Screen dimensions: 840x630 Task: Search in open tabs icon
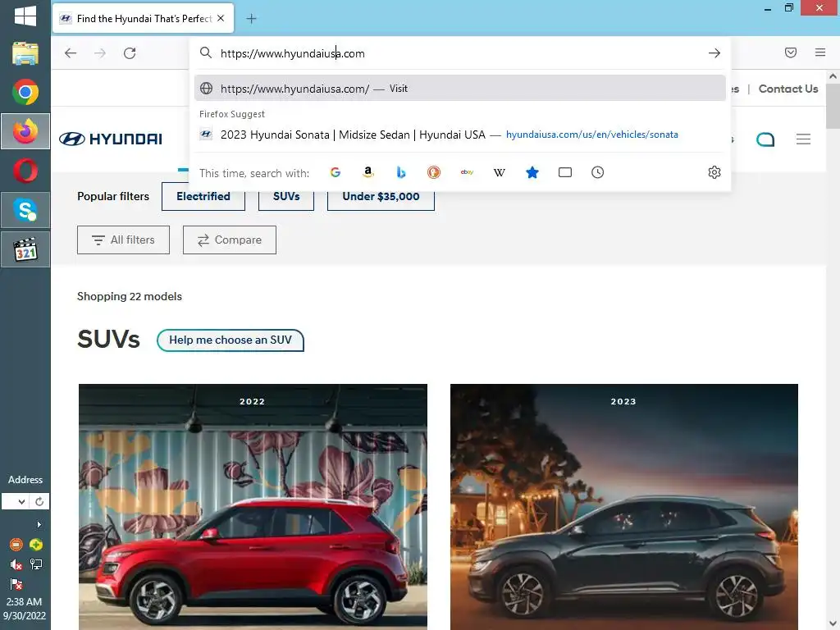[565, 172]
